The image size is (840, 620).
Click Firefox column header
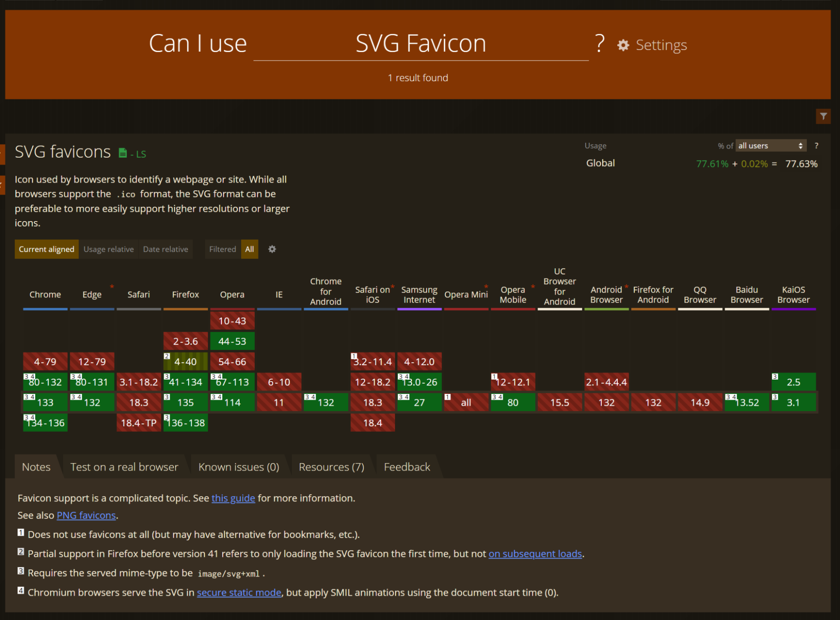(185, 295)
